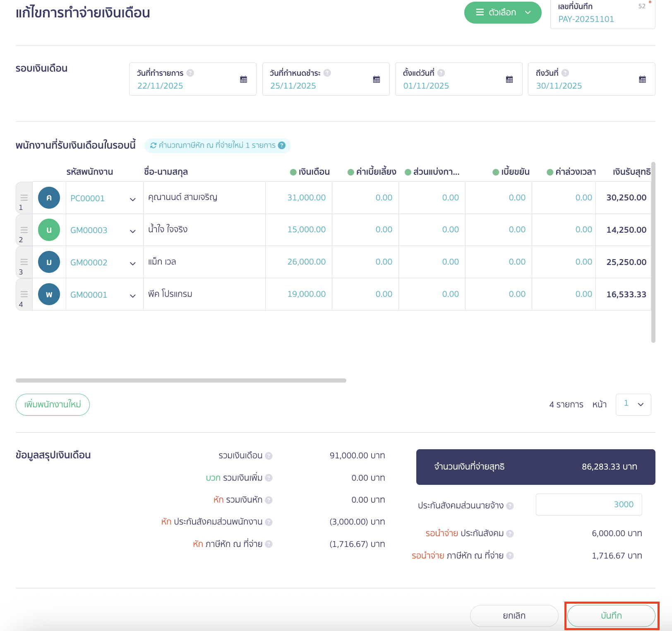Open the calendar for วันที่ทำรายการ
The width and height of the screenshot is (672, 631).
coord(243,79)
